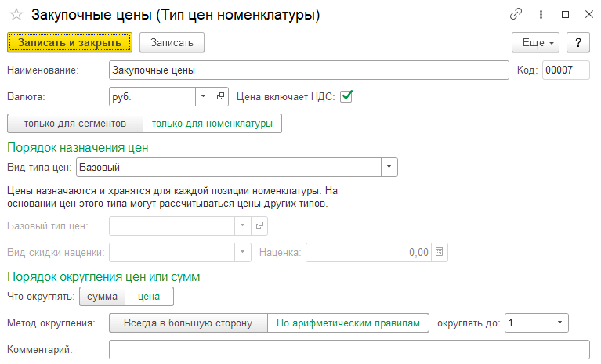
Task: Click the Записать button
Action: pyautogui.click(x=172, y=42)
